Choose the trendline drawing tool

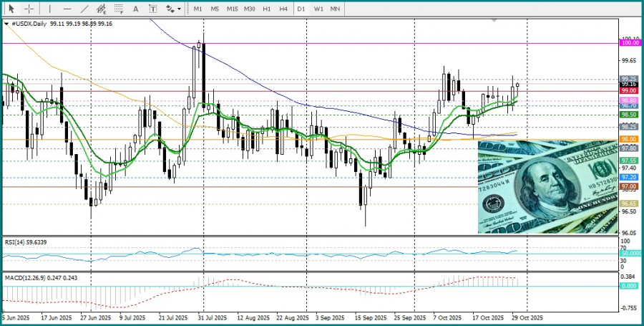pos(84,9)
